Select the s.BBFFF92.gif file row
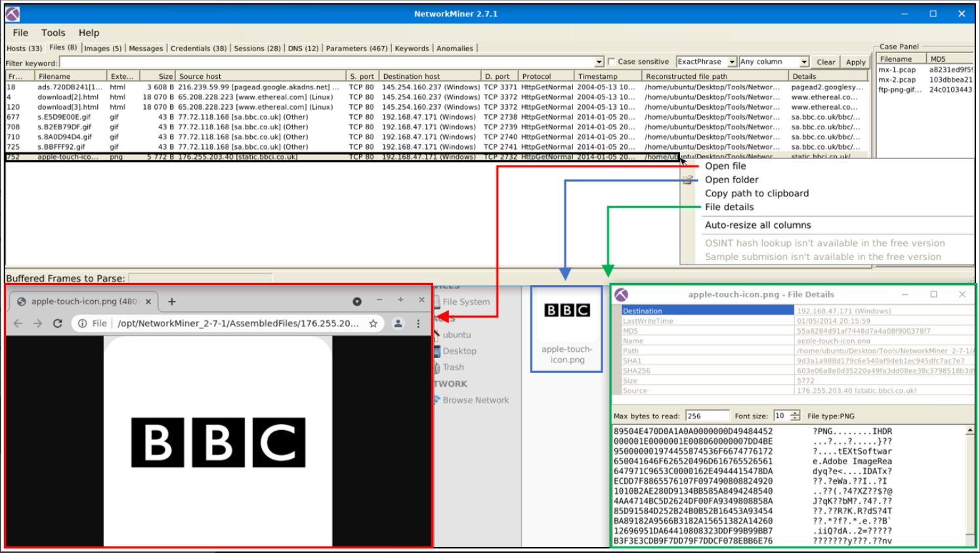 coord(437,147)
